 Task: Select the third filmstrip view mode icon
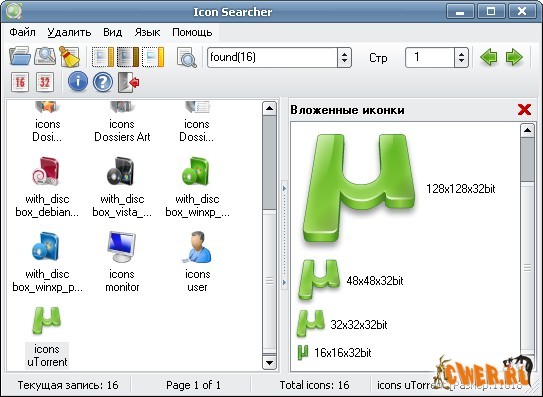(x=153, y=57)
